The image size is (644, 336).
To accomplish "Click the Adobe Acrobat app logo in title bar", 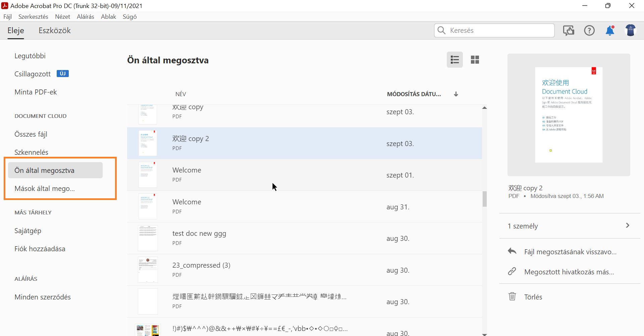I will click(x=5, y=6).
